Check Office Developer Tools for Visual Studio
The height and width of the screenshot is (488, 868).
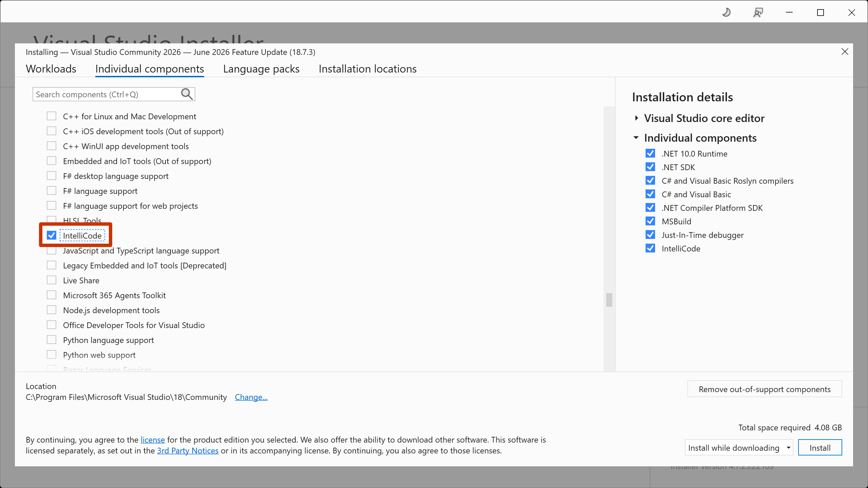coord(52,325)
